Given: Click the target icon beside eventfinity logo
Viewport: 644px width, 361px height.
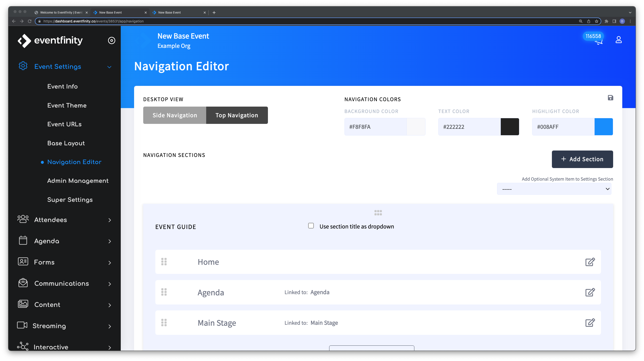Looking at the screenshot, I should (112, 40).
